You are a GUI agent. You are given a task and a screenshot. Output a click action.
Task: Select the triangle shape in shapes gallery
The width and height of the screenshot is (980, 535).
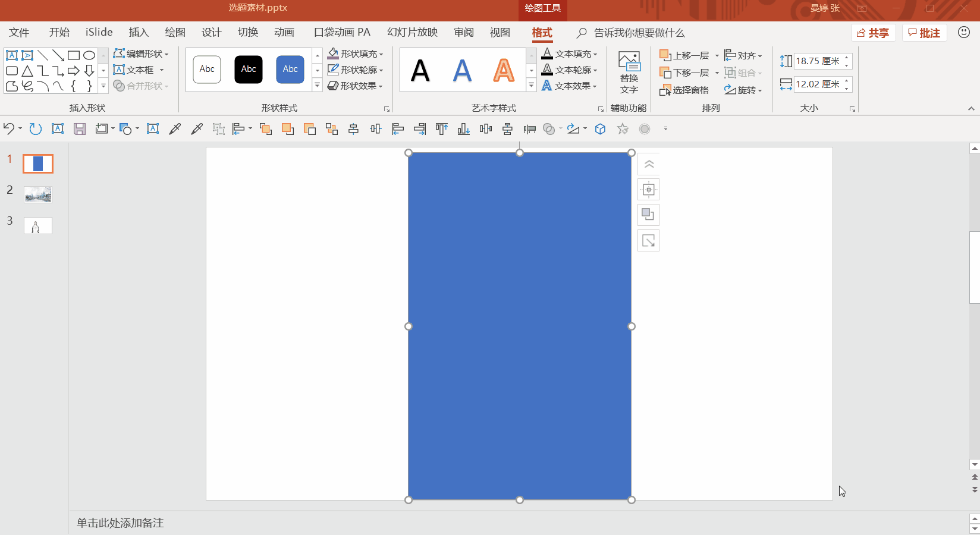pyautogui.click(x=27, y=71)
